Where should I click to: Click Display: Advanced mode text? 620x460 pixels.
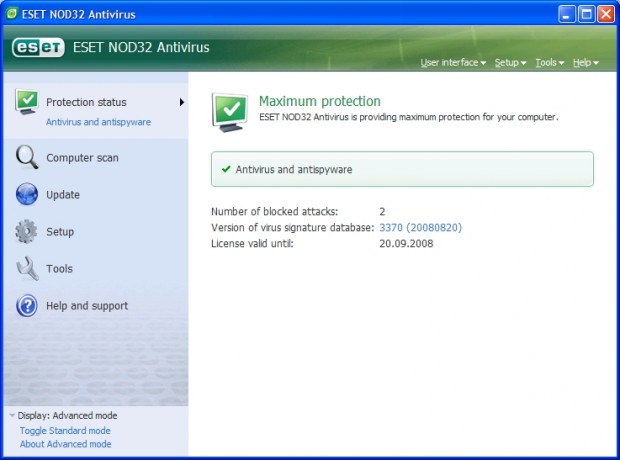tap(67, 415)
